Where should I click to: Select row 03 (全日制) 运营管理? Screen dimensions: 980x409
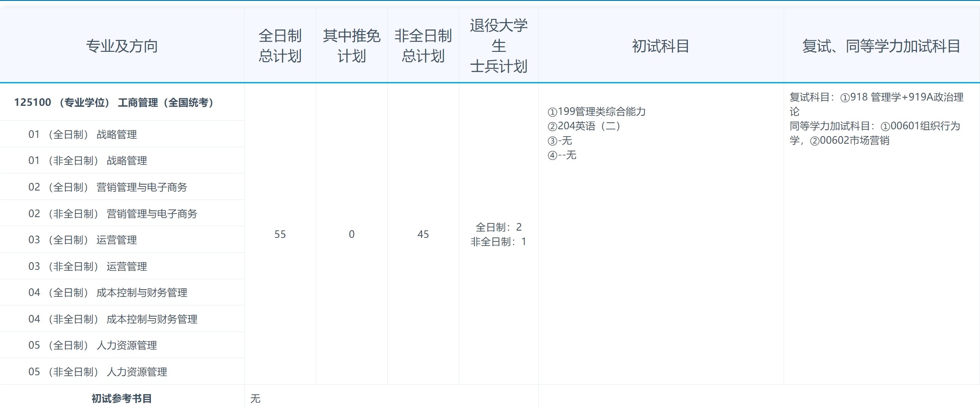122,240
